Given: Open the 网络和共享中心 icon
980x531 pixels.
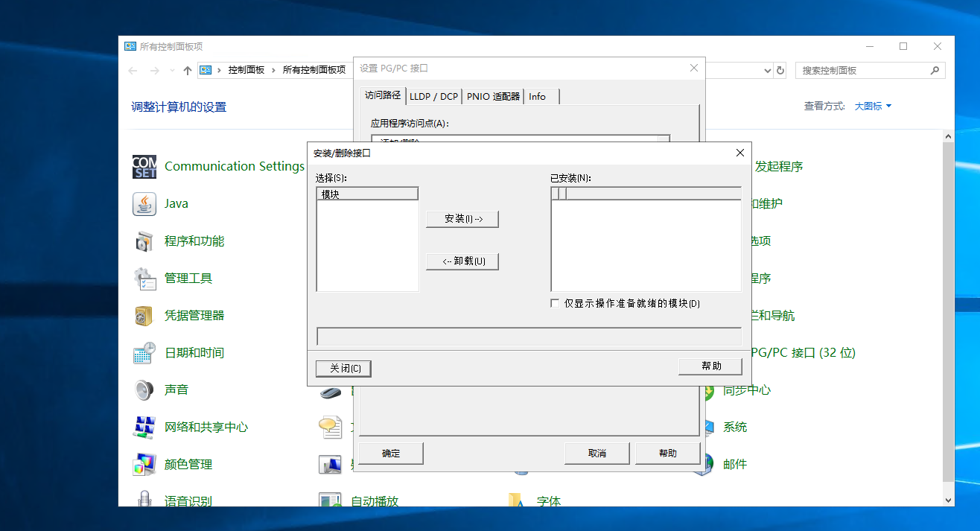Looking at the screenshot, I should tap(144, 427).
